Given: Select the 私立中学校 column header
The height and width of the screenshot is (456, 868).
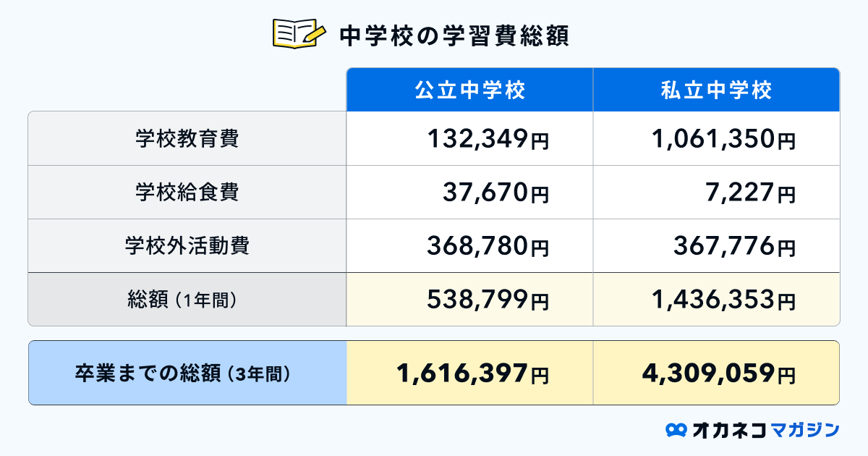Looking at the screenshot, I should pyautogui.click(x=716, y=90).
